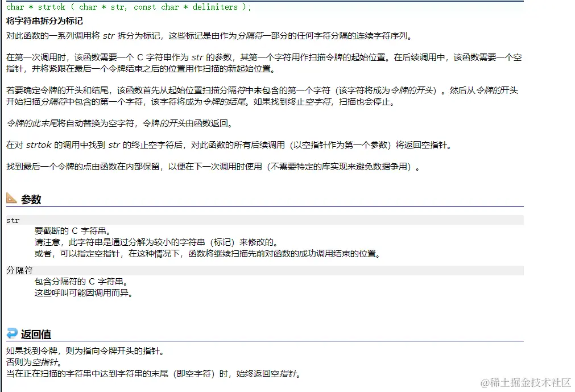Click the 返回值 section heading text

click(36, 335)
